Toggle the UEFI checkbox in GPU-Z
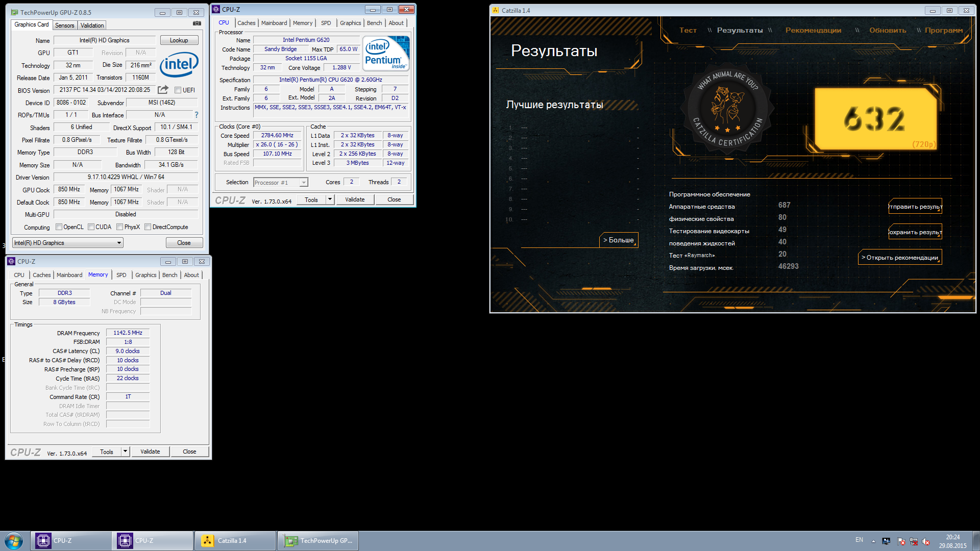The height and width of the screenshot is (551, 980). coord(178,90)
